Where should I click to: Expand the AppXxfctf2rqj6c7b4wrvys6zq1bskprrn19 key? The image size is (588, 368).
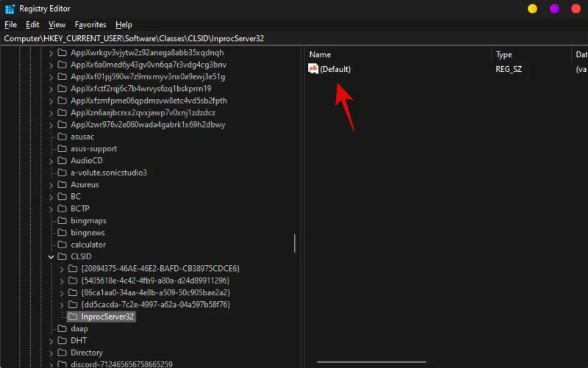[x=51, y=89]
